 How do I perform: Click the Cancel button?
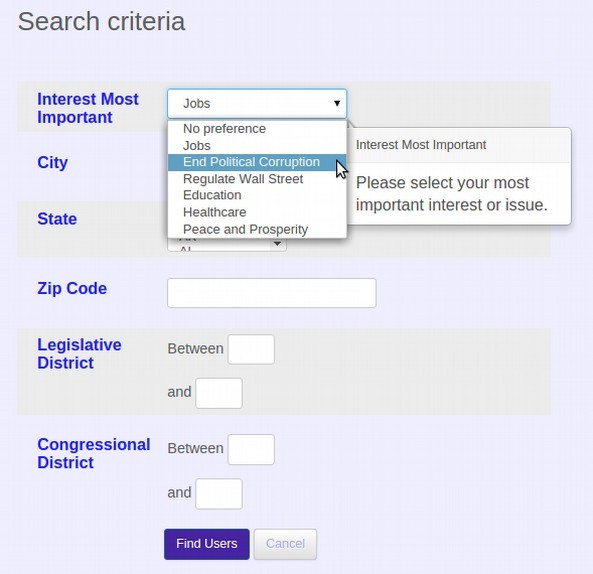(x=286, y=544)
